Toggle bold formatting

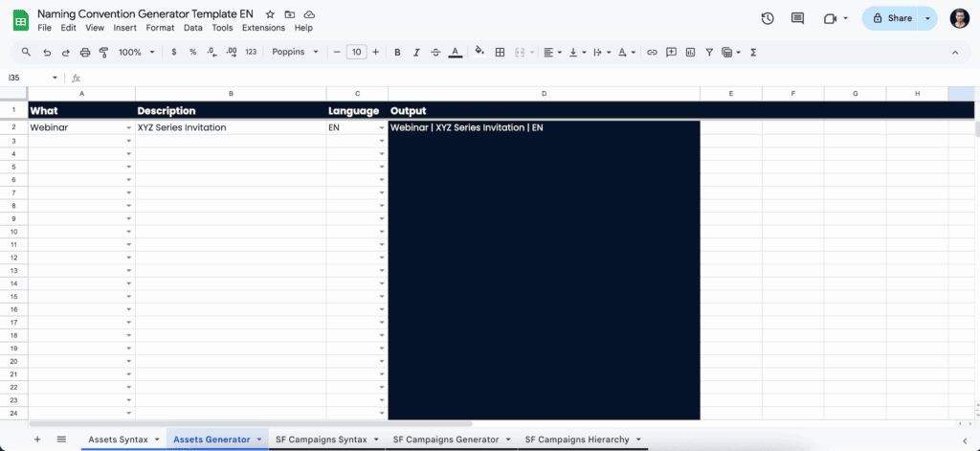[397, 53]
